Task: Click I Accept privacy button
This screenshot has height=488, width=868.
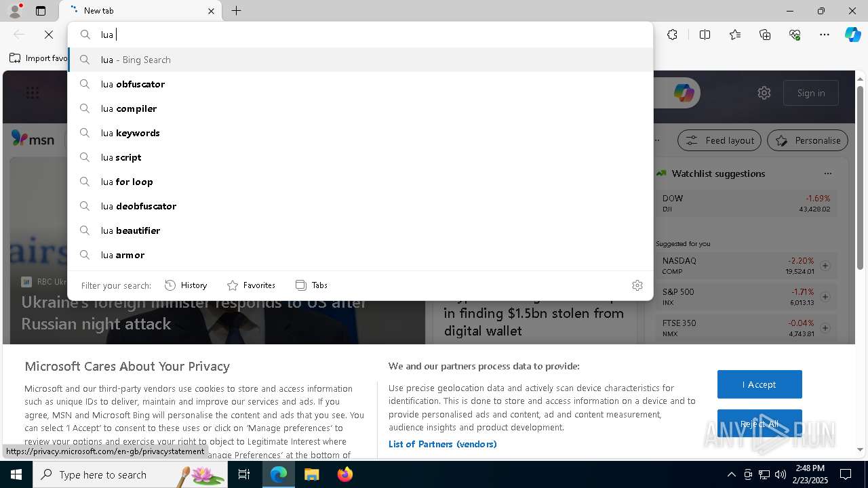Action: (x=759, y=384)
